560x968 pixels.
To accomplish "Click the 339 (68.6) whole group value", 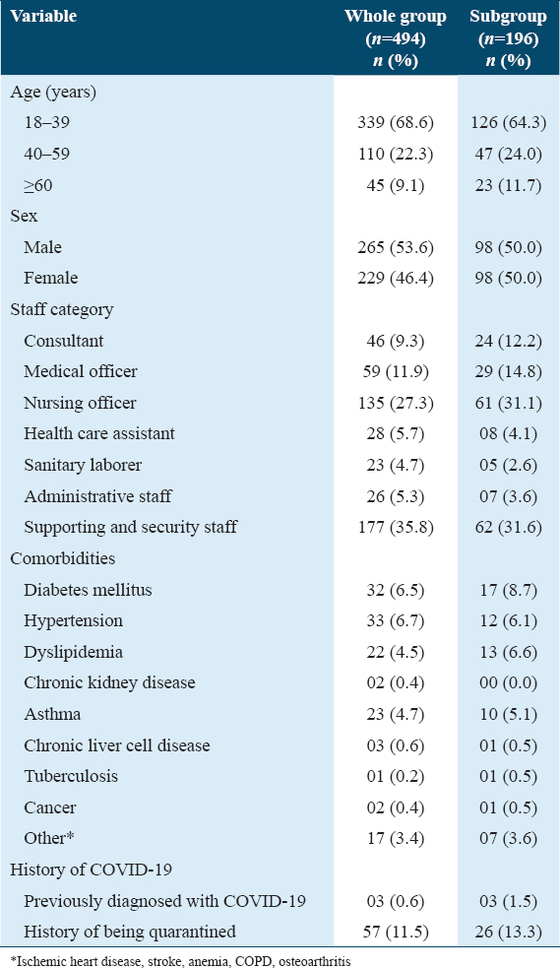I will click(396, 123).
